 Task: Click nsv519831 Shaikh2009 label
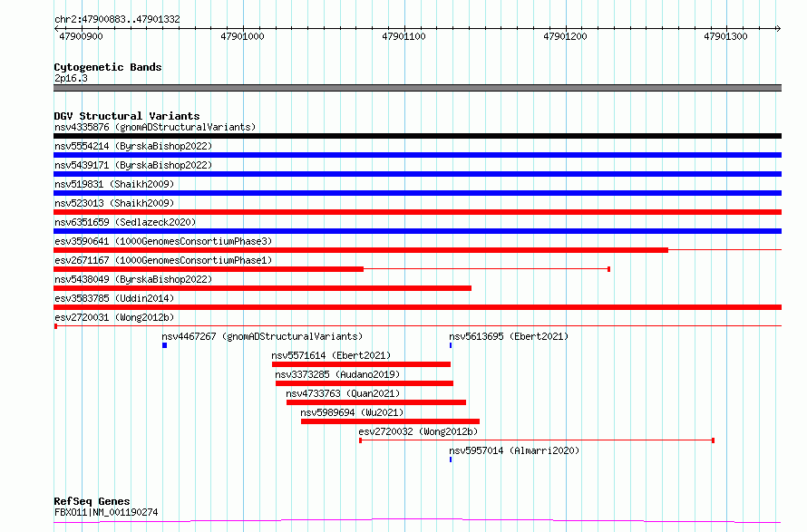[x=114, y=184]
